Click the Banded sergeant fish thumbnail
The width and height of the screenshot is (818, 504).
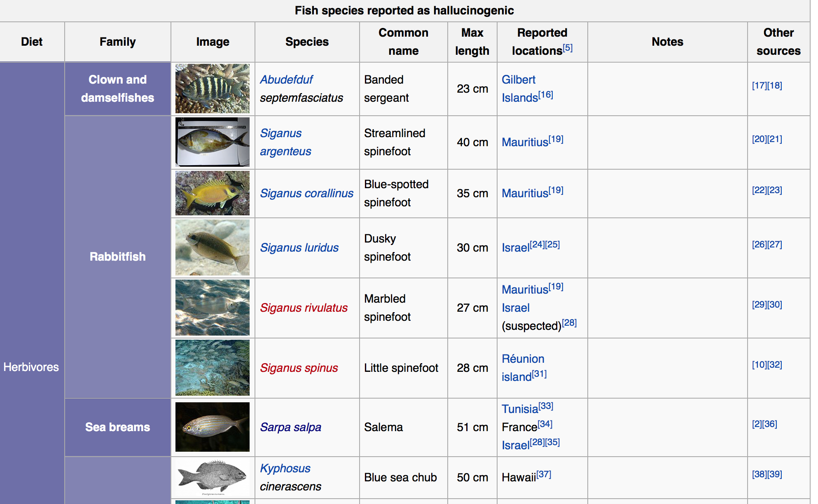click(213, 89)
